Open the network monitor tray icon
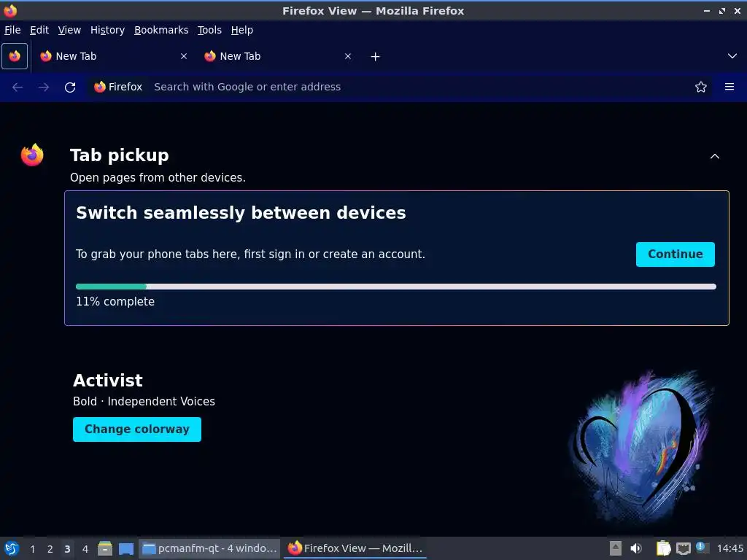The width and height of the screenshot is (747, 560). click(x=684, y=548)
